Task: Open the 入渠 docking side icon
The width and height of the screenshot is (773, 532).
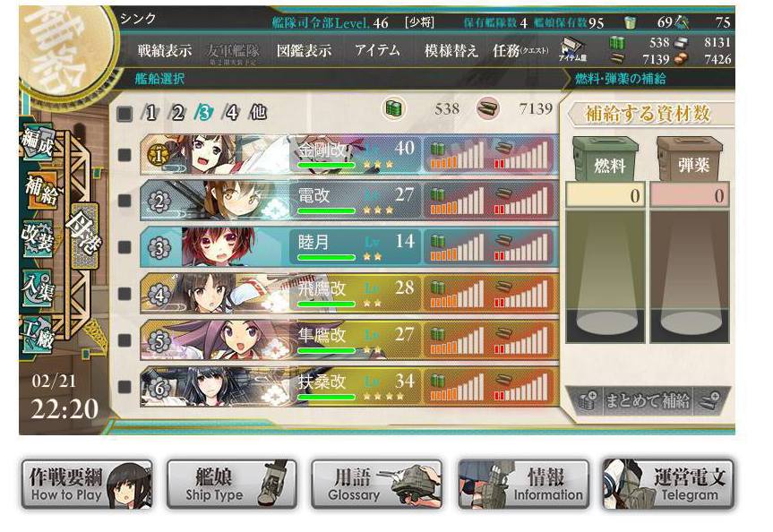Action: (37, 286)
